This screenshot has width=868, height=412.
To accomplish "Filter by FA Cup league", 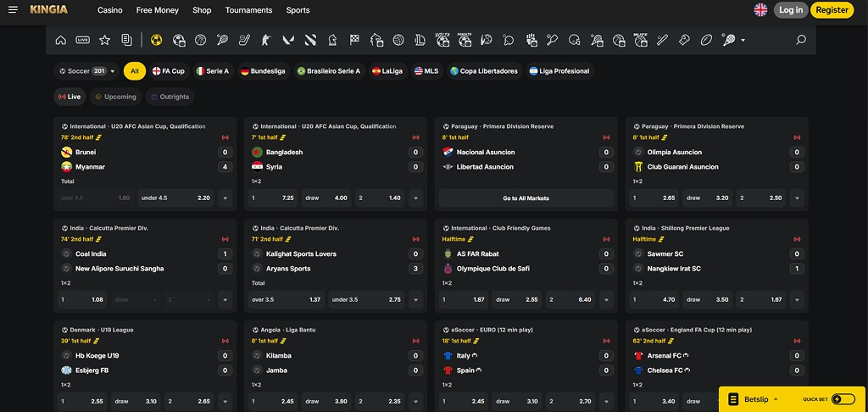I will (x=169, y=71).
